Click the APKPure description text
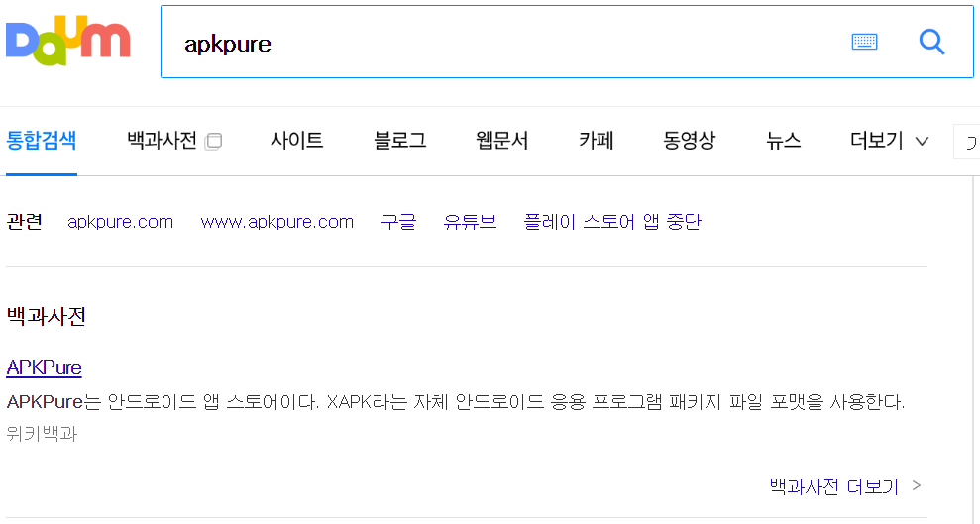Viewport: 980px width, 524px height. (456, 401)
